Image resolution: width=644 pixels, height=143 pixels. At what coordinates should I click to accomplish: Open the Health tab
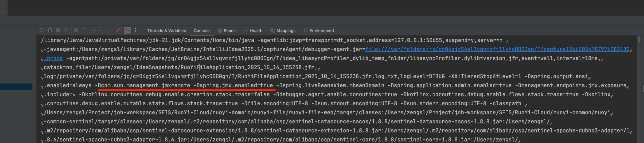click(253, 31)
